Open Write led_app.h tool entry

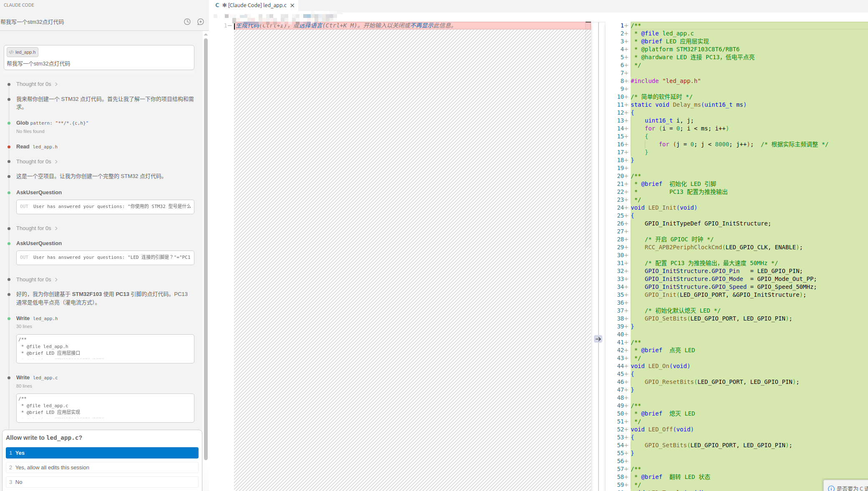coord(37,318)
